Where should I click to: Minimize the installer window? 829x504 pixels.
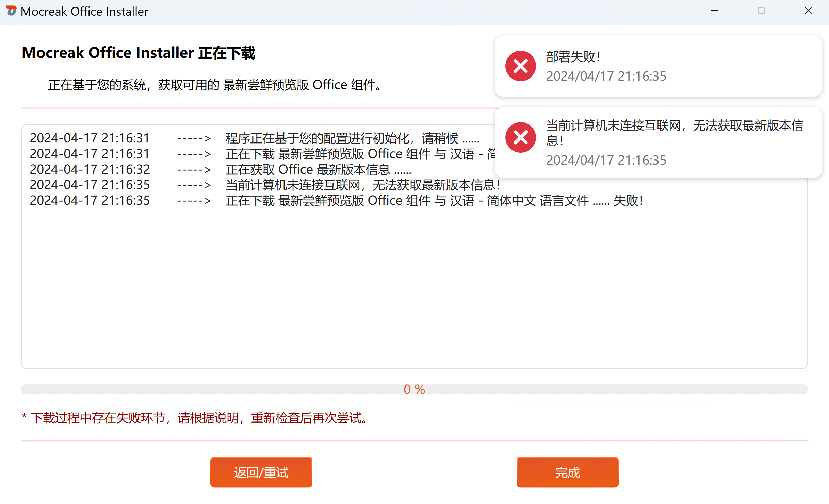point(714,11)
